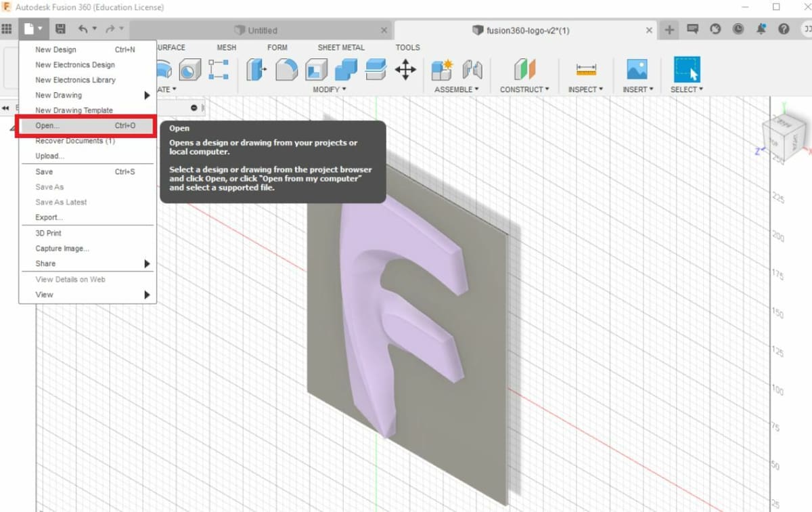Expand the INSERT dropdown
Viewport: 812px width, 512px height.
pos(637,89)
